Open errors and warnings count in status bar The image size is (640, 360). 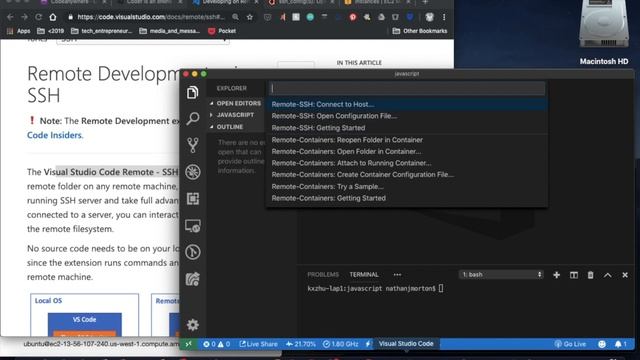[216, 344]
